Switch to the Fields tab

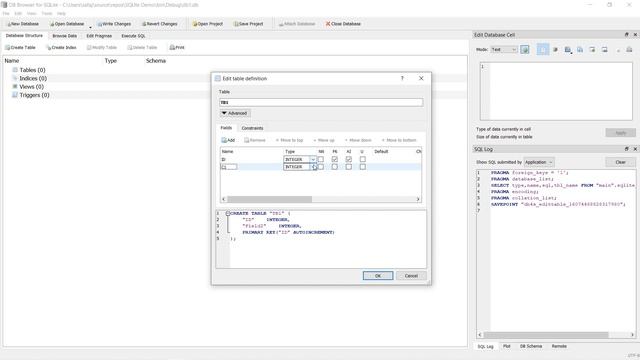(226, 128)
